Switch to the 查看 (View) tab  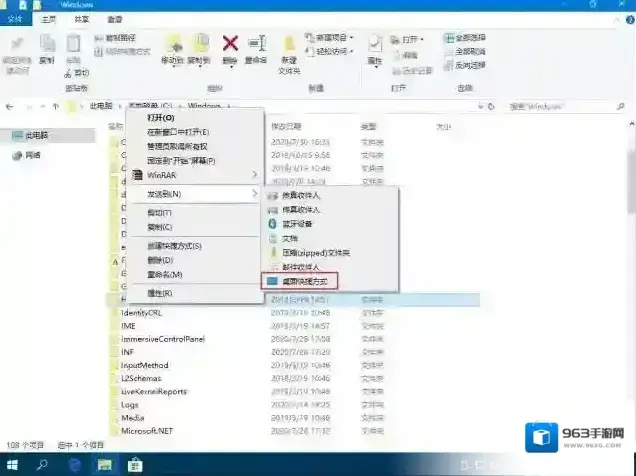click(115, 19)
